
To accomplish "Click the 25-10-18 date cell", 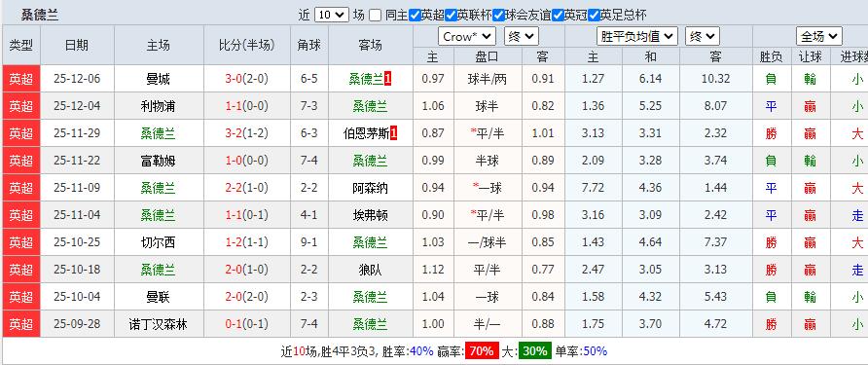I will [x=77, y=270].
